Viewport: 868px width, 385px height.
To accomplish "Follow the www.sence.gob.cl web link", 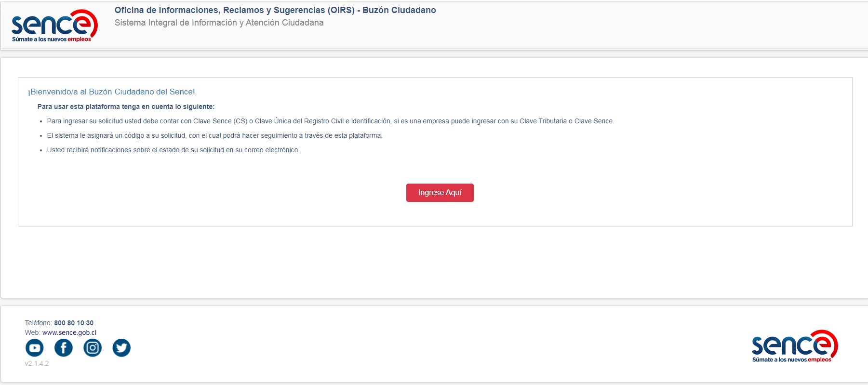I will click(x=69, y=332).
